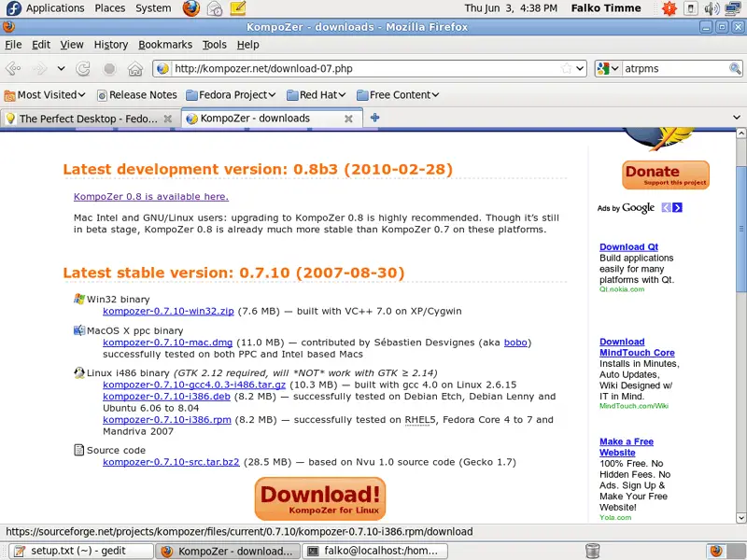Open the Make a Free Website ad

click(x=627, y=447)
